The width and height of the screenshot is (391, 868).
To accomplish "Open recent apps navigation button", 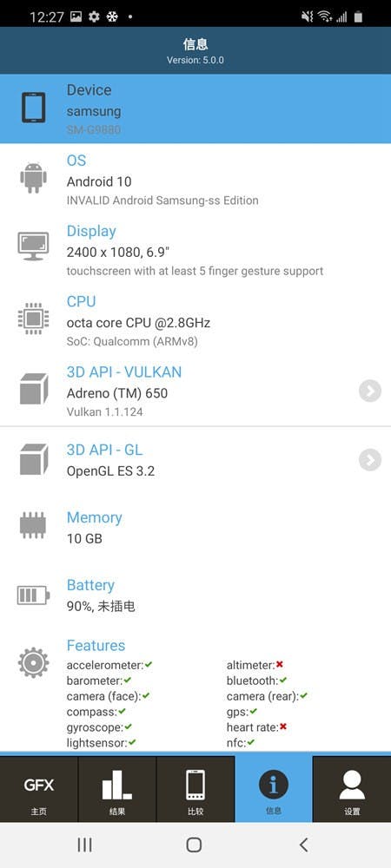I will click(x=85, y=845).
